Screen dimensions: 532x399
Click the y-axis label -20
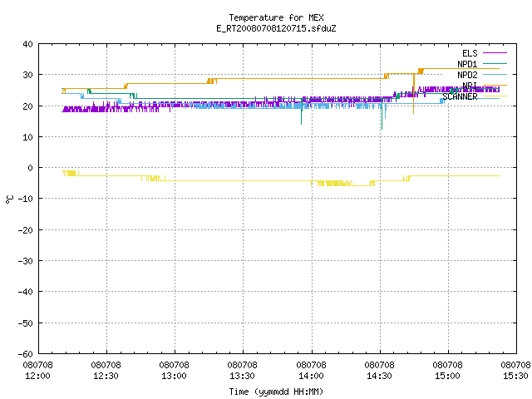26,230
